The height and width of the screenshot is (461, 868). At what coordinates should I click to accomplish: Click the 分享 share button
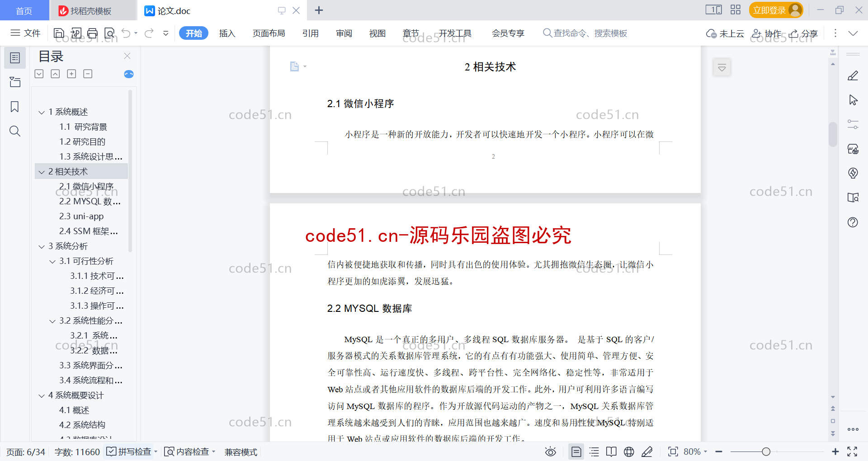(803, 33)
